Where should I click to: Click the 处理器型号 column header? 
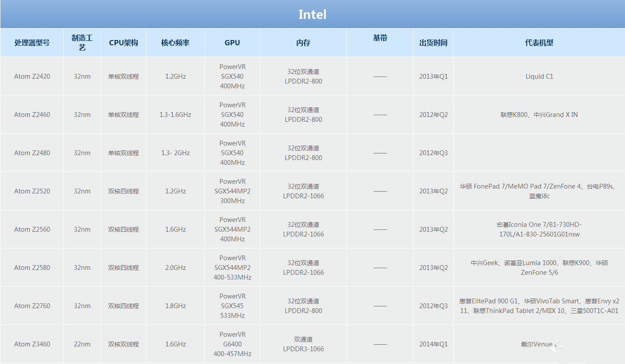point(32,43)
